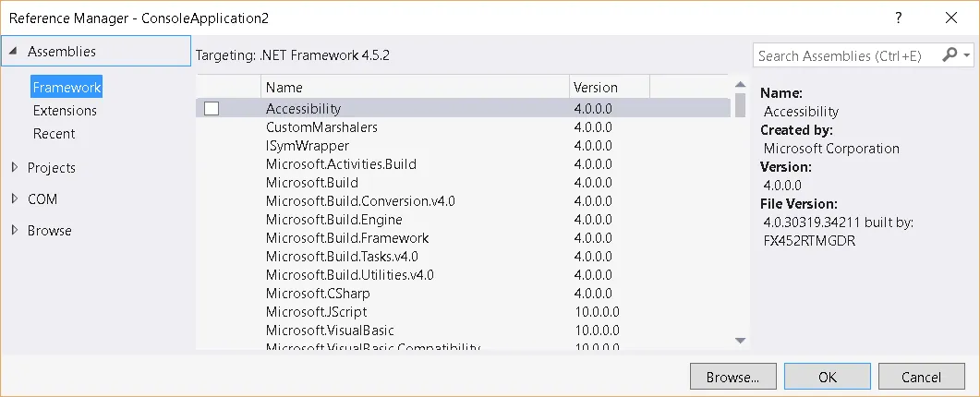Check the Accessibility assembly checkbox
Viewport: 980px width, 397px height.
click(x=212, y=109)
